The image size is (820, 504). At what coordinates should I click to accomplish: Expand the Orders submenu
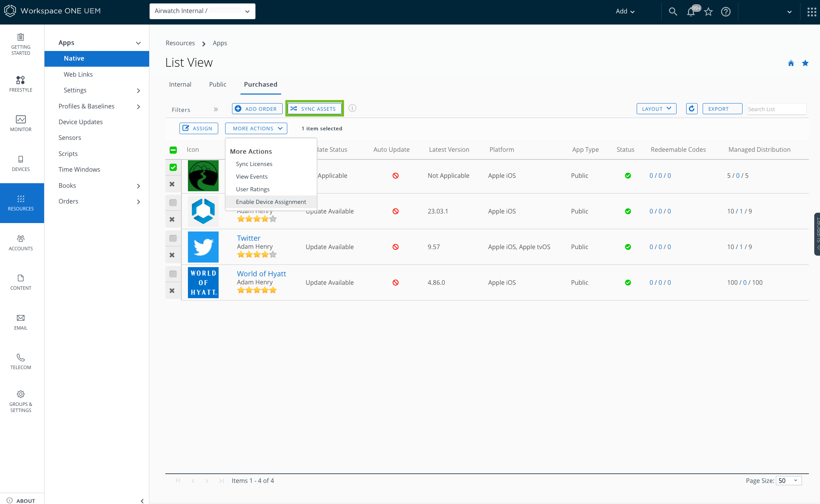[138, 202]
